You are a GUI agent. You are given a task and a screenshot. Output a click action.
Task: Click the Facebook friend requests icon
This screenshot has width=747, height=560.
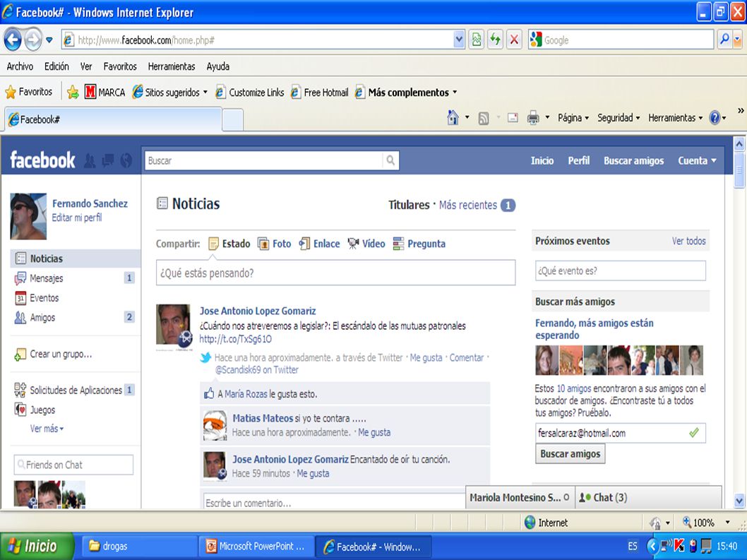90,160
